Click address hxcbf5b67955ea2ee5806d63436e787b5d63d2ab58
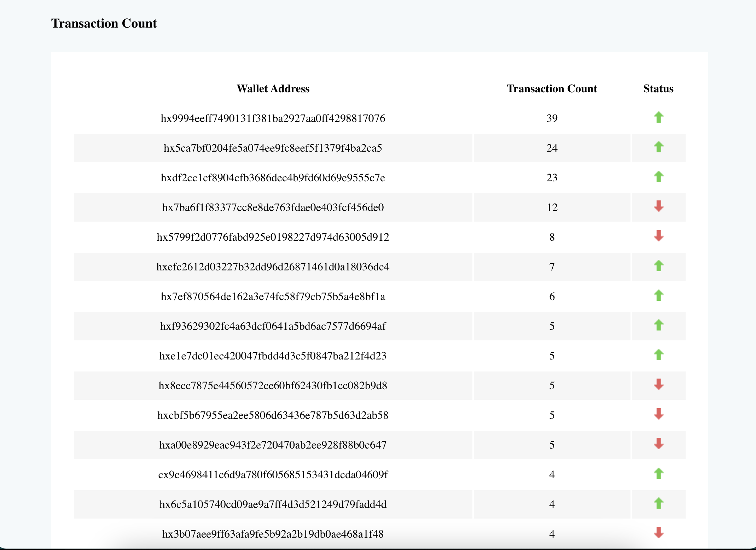 [273, 415]
